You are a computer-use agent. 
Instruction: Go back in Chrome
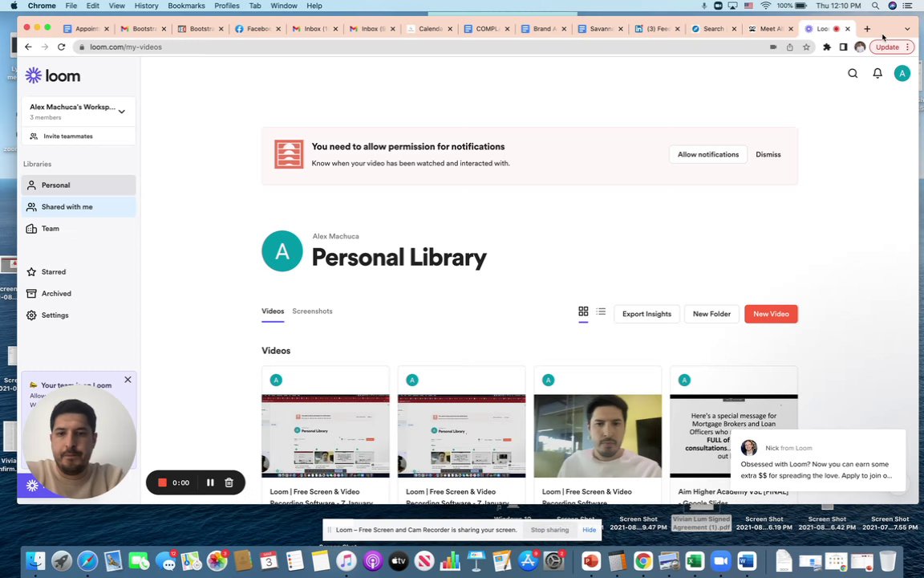pyautogui.click(x=28, y=47)
